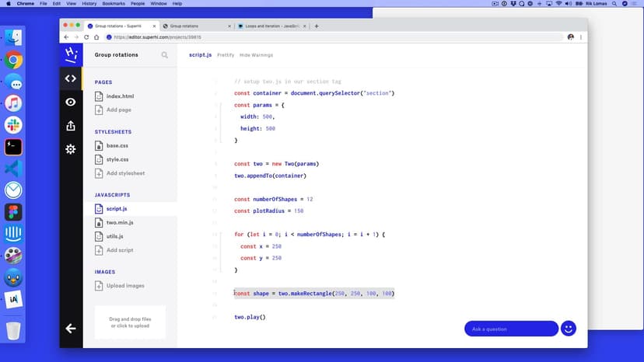Open style.css stylesheet
Image resolution: width=644 pixels, height=362 pixels.
click(x=117, y=159)
